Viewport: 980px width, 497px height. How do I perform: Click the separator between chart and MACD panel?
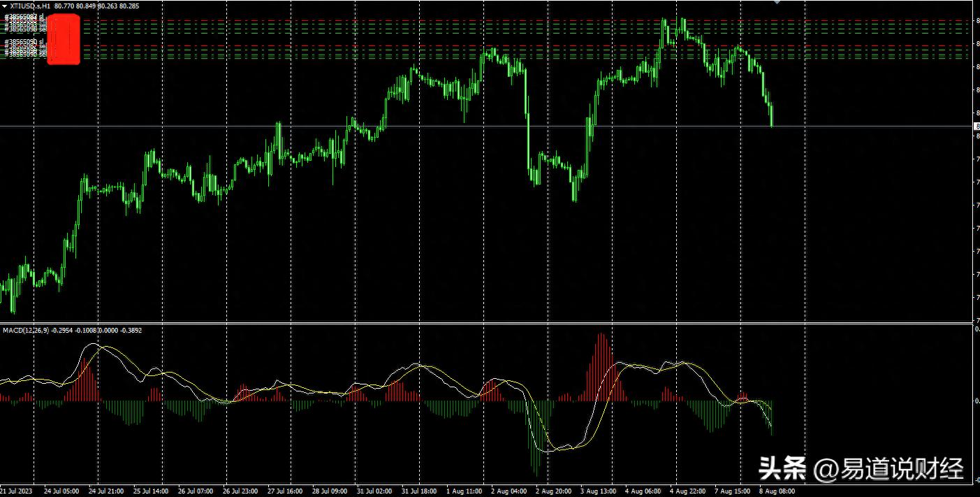[489, 323]
